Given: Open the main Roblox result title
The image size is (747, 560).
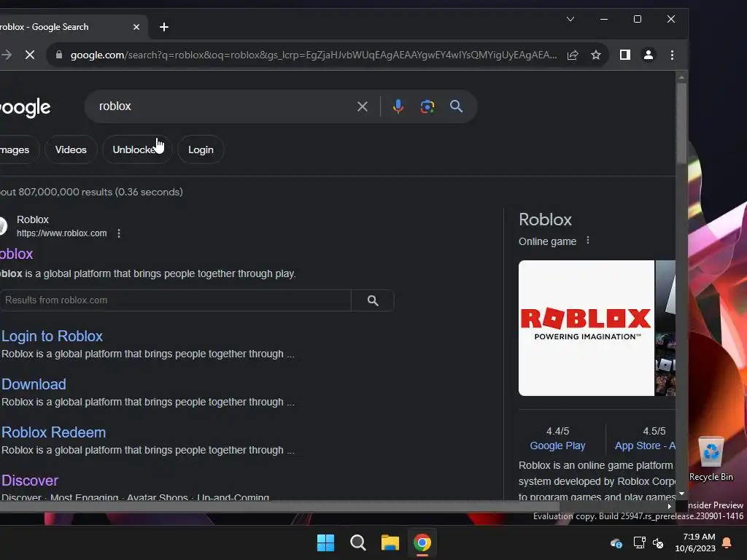Looking at the screenshot, I should (16, 254).
